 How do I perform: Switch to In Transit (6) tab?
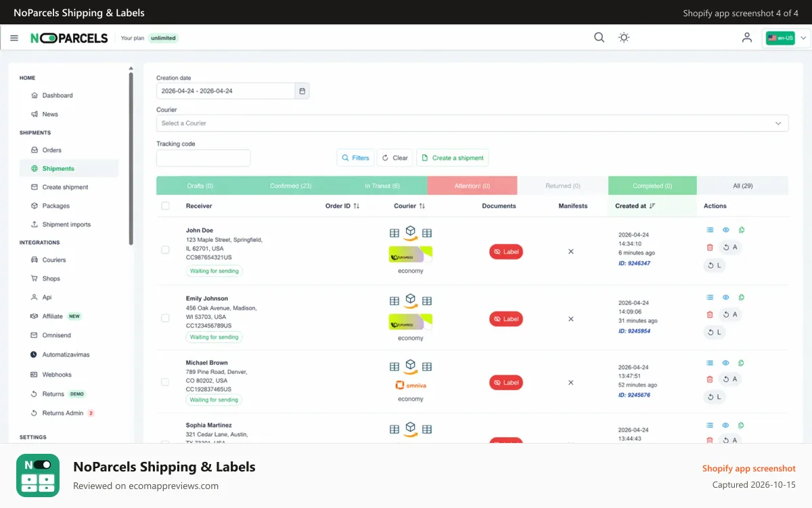click(x=382, y=186)
